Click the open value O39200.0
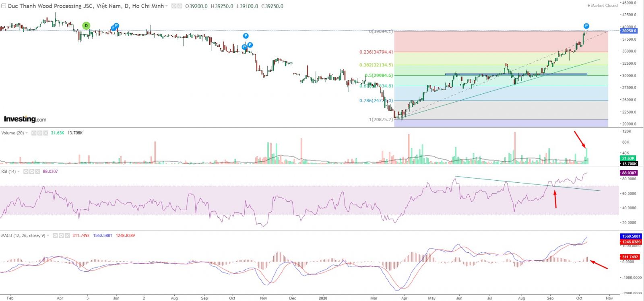This screenshot has width=644, height=301. click(x=196, y=6)
